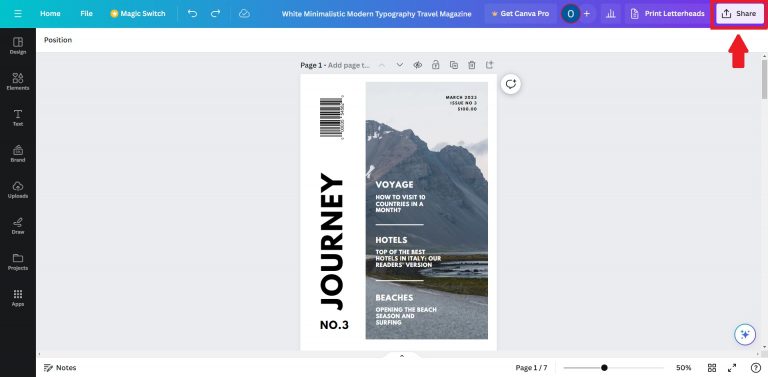The image size is (768, 377).
Task: Open the Canva Assistant sparkle button
Action: (x=745, y=334)
